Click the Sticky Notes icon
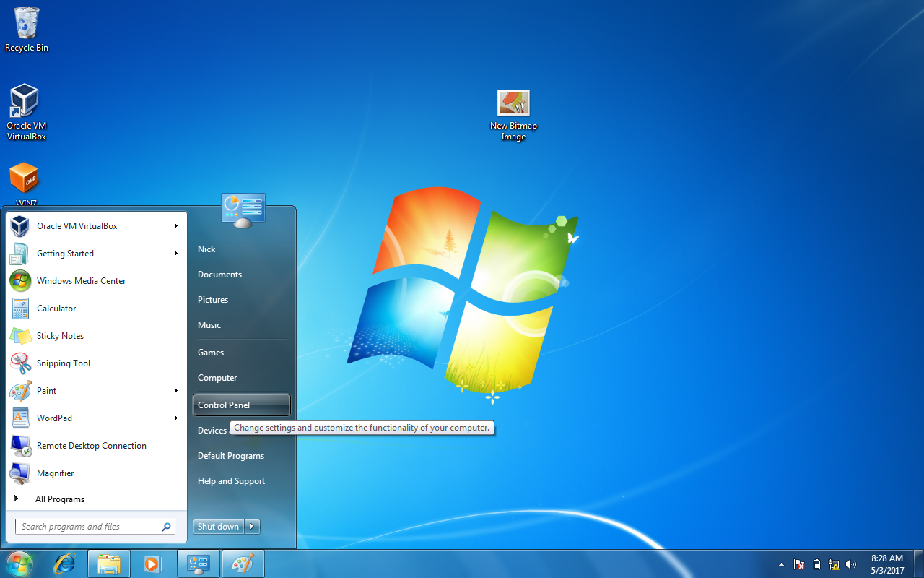 [20, 336]
